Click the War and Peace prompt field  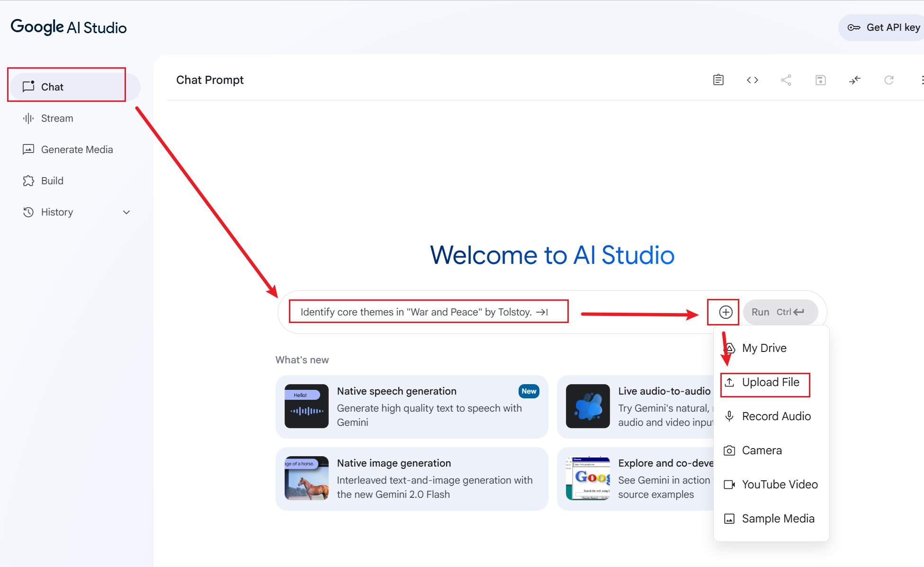pos(424,312)
